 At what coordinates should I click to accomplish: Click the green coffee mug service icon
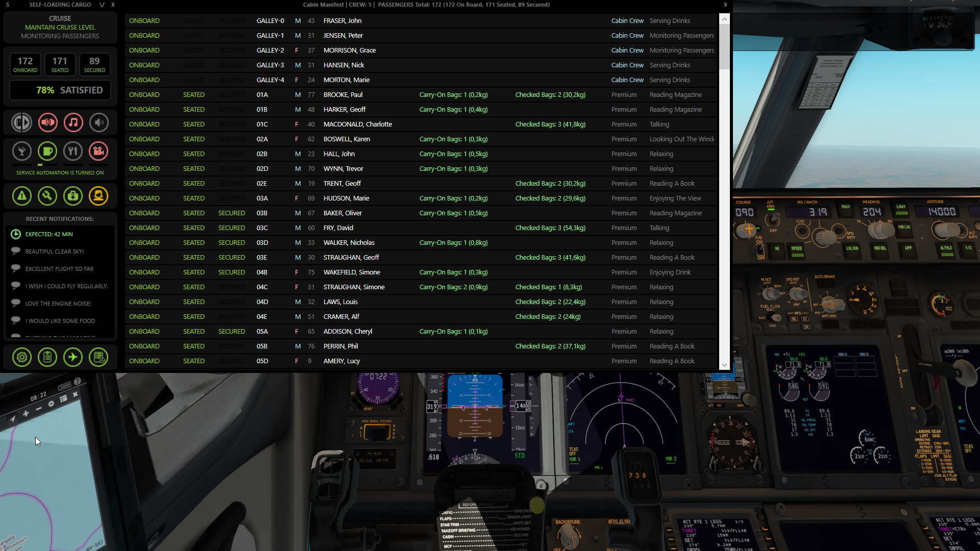click(x=47, y=151)
